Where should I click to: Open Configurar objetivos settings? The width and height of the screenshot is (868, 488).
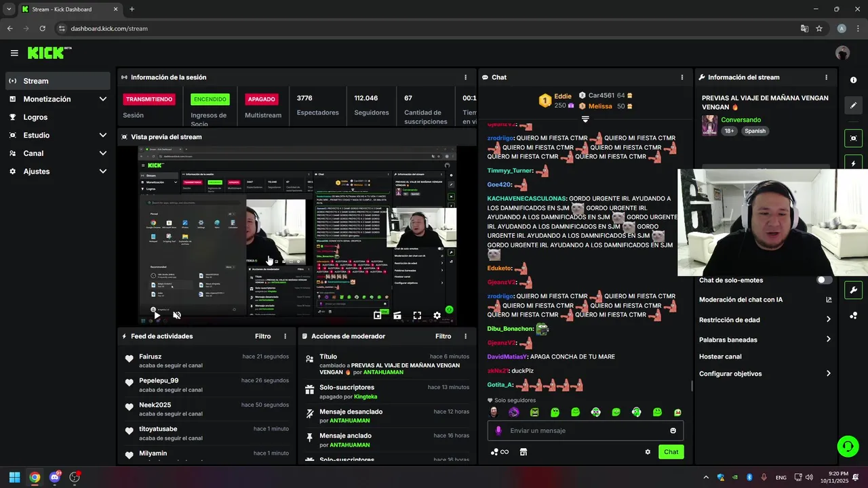(766, 373)
